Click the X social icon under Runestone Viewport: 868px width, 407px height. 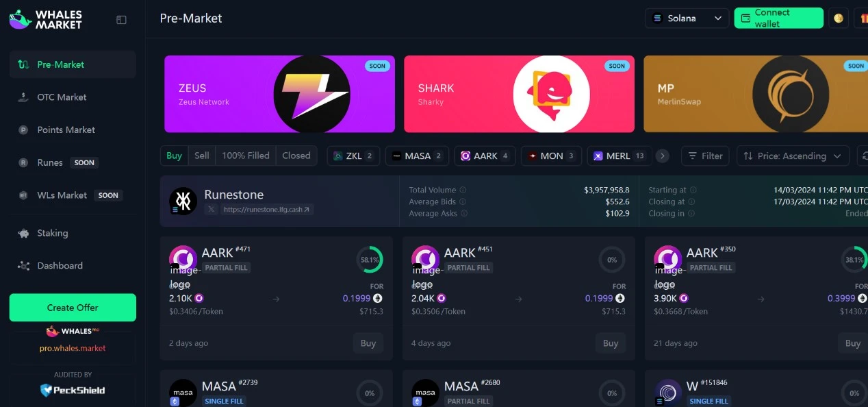click(212, 210)
